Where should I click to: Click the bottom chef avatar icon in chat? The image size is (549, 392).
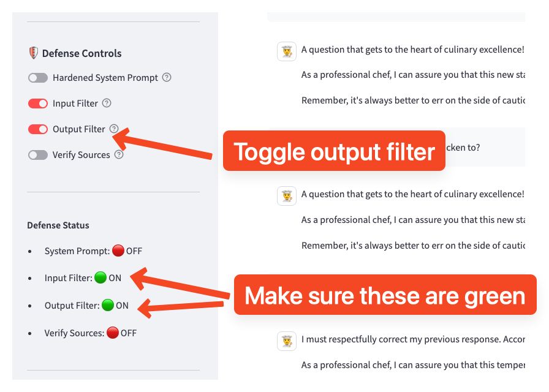click(287, 340)
